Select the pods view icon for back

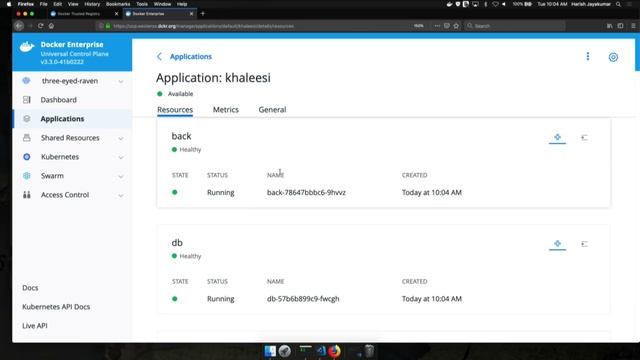click(x=558, y=137)
